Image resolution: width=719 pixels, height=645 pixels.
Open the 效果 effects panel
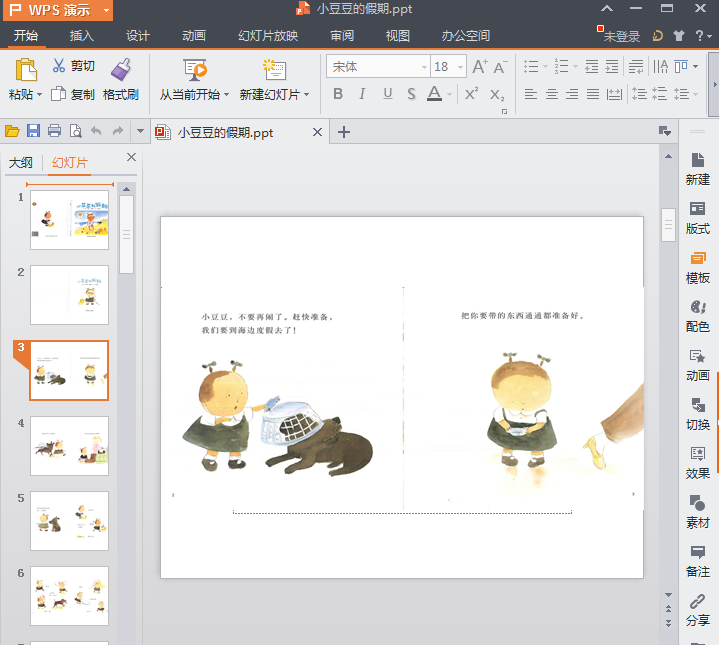click(x=698, y=454)
